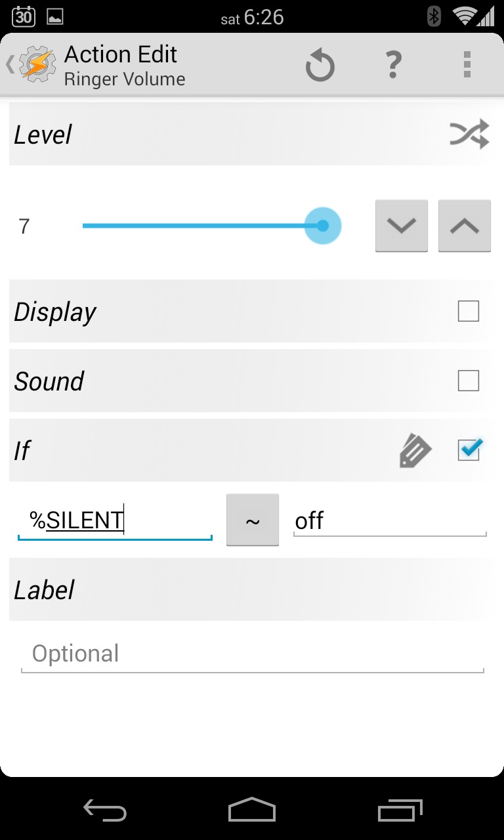The image size is (504, 840).
Task: Click the Optional label text field
Action: click(x=253, y=654)
